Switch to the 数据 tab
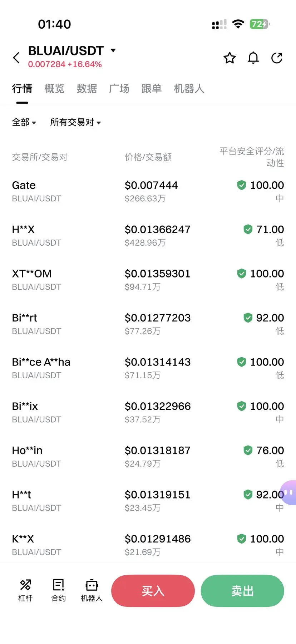 click(87, 88)
